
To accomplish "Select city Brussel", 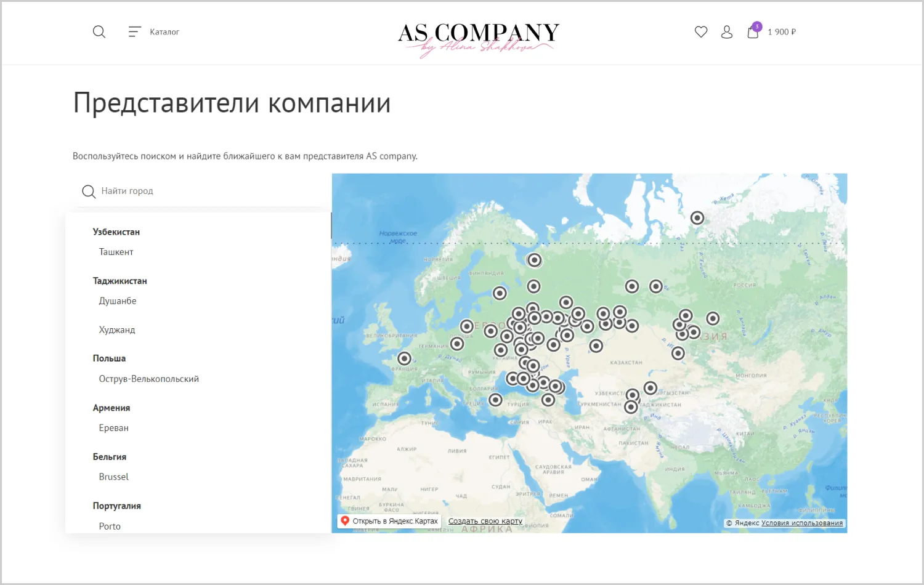I will pyautogui.click(x=114, y=477).
